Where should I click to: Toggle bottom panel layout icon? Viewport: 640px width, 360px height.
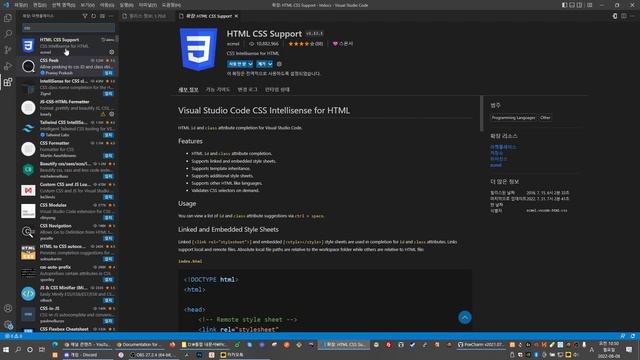[572, 5]
